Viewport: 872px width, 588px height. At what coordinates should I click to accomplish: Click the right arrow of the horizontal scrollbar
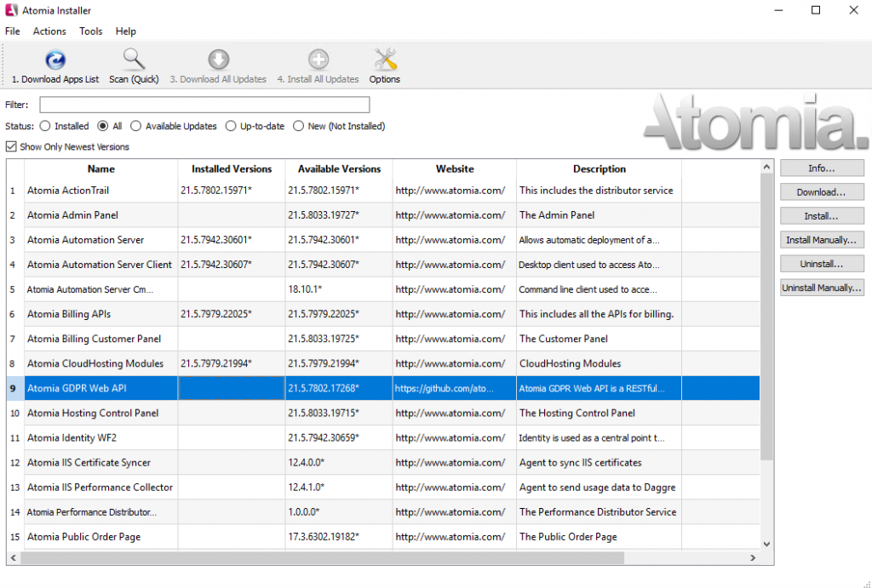coord(753,558)
